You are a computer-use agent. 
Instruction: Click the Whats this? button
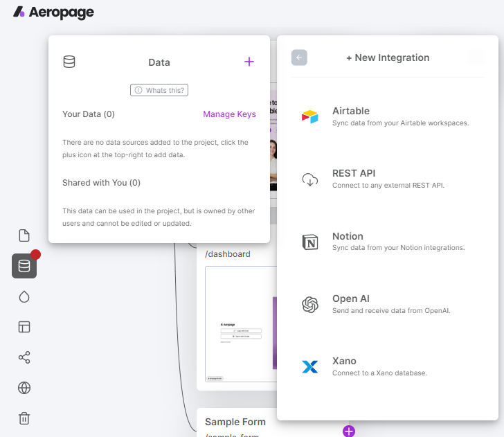pos(159,90)
